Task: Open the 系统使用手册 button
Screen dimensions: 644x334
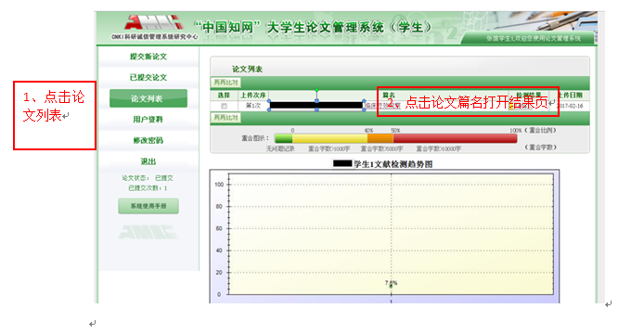Action: click(148, 206)
